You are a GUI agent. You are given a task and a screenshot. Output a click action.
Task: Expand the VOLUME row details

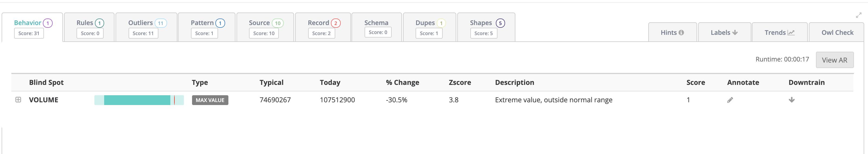(18, 100)
